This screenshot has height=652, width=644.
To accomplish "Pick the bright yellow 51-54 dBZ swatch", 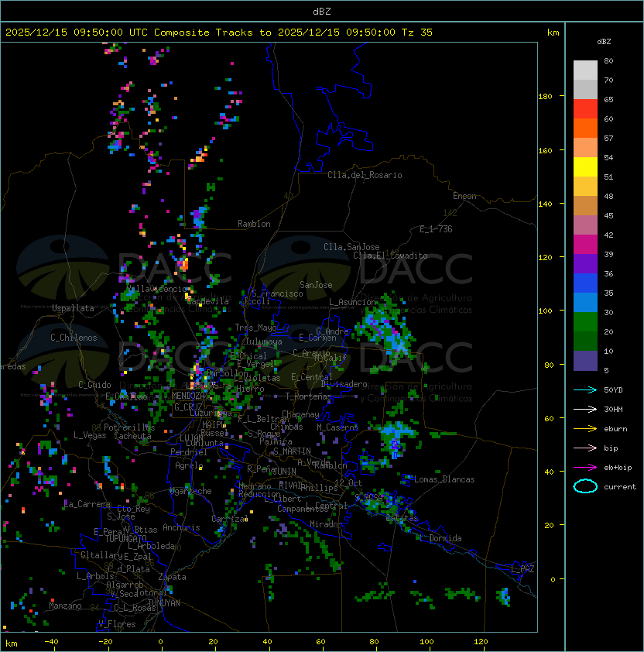I will point(585,166).
